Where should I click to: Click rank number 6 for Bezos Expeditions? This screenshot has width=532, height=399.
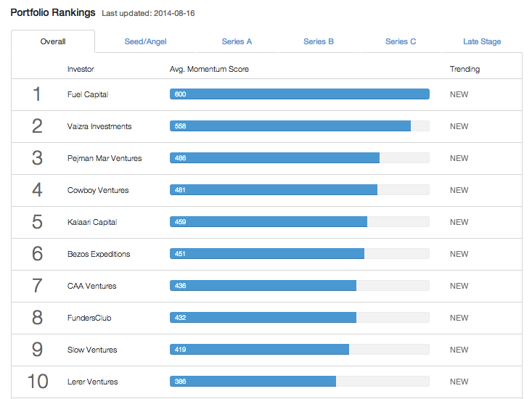tap(37, 254)
